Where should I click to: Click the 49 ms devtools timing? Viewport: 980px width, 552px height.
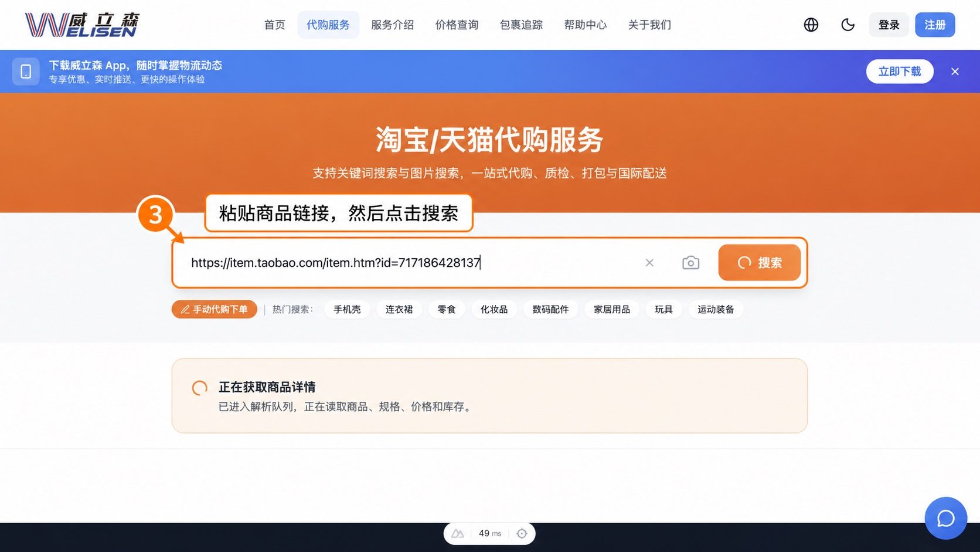(x=490, y=534)
